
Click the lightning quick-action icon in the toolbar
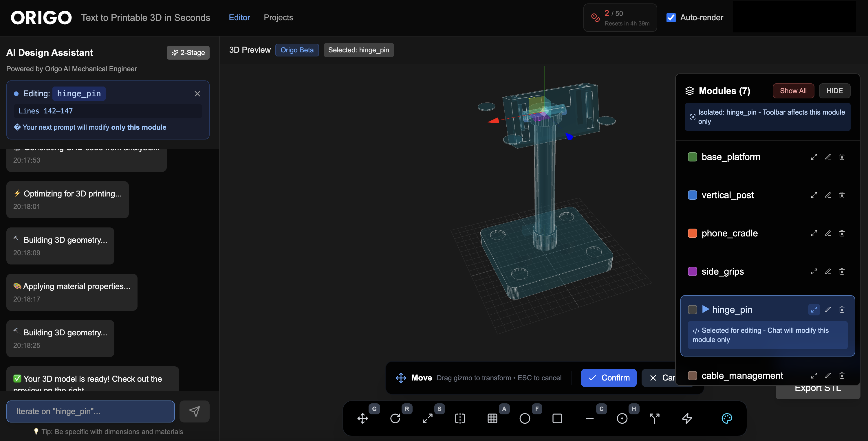pyautogui.click(x=687, y=418)
